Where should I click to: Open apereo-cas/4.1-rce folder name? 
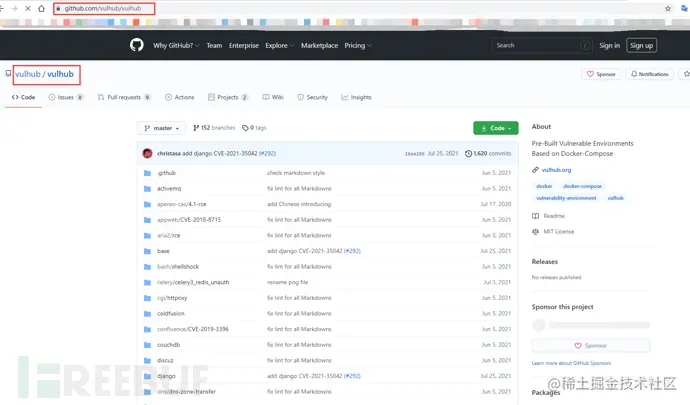181,204
